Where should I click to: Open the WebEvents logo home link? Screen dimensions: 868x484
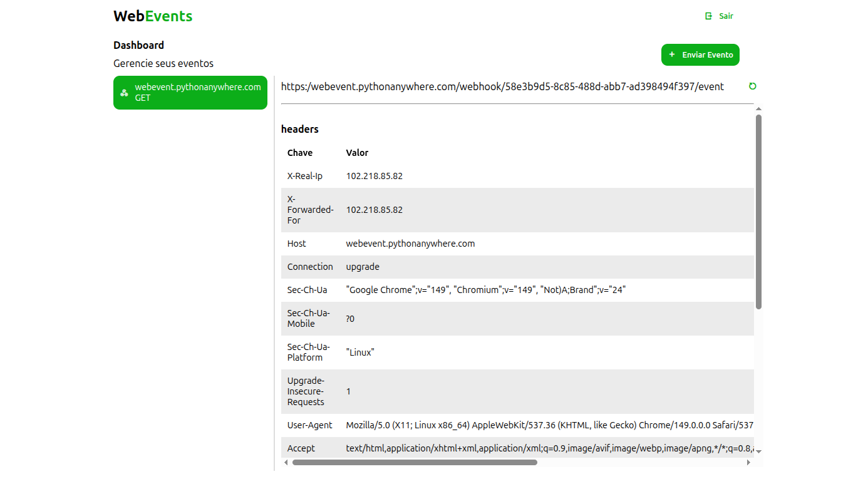pos(153,16)
